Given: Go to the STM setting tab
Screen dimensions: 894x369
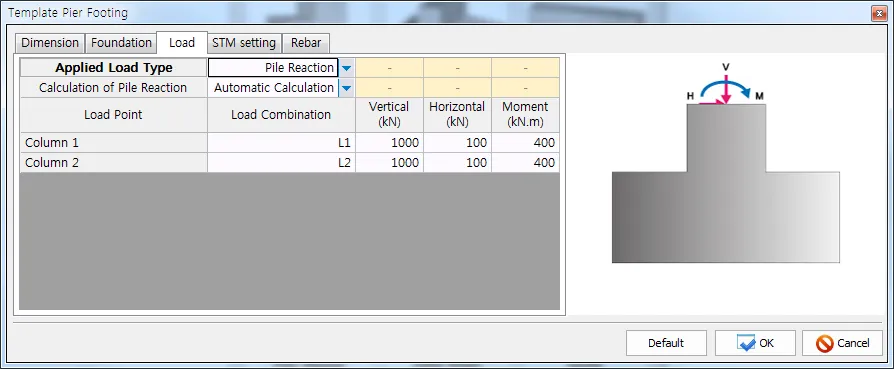Looking at the screenshot, I should pos(244,43).
